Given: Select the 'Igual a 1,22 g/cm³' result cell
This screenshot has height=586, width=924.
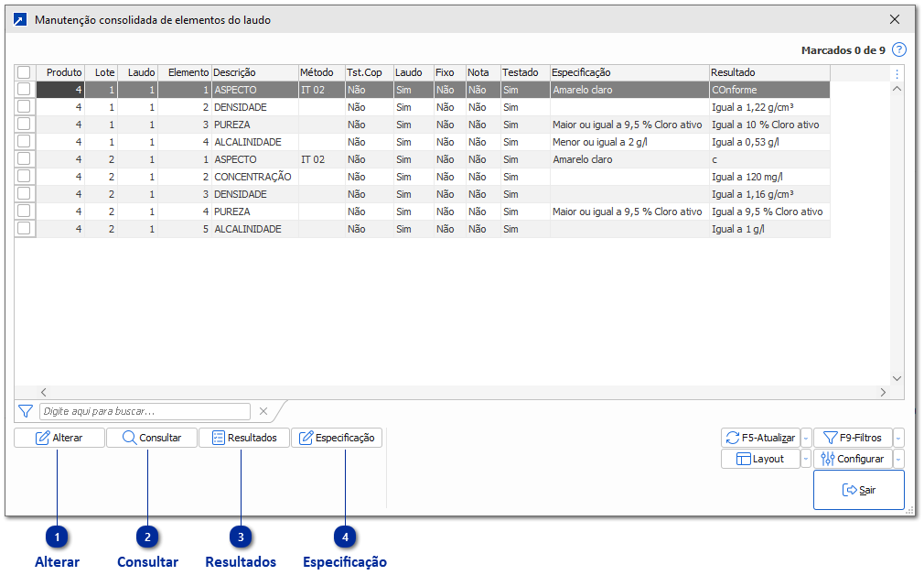Looking at the screenshot, I should pyautogui.click(x=769, y=107).
